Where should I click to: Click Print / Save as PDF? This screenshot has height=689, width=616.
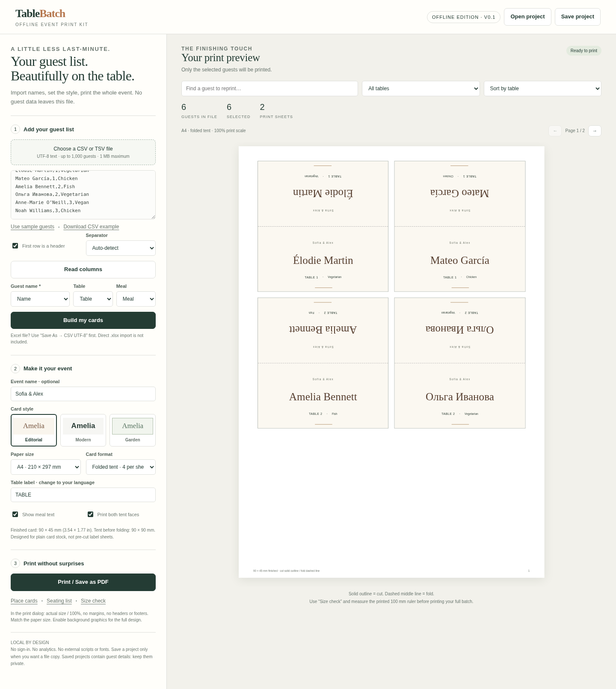coord(83,582)
